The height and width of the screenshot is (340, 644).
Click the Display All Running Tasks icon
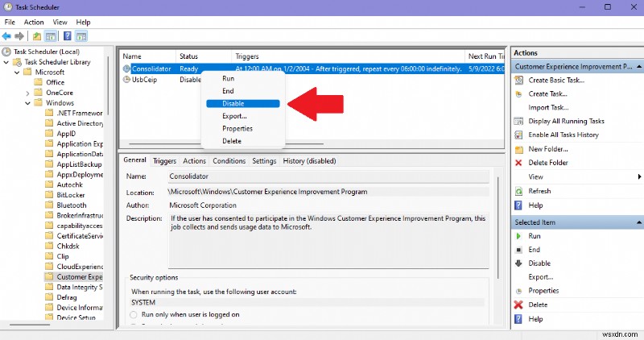tap(518, 122)
